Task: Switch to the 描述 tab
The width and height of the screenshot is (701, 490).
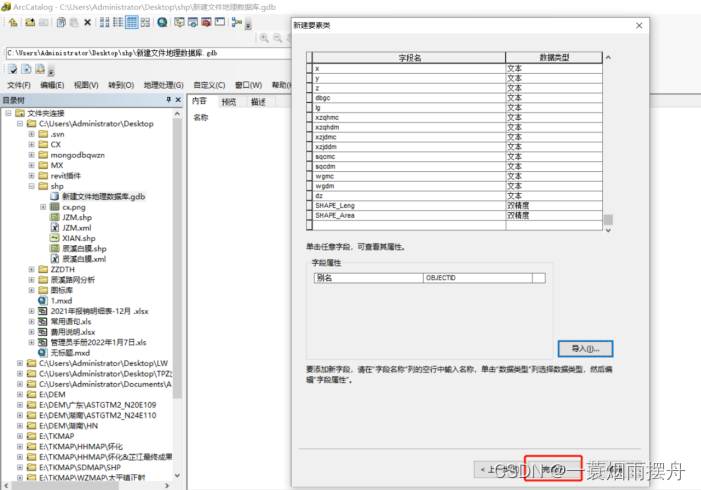Action: [258, 102]
